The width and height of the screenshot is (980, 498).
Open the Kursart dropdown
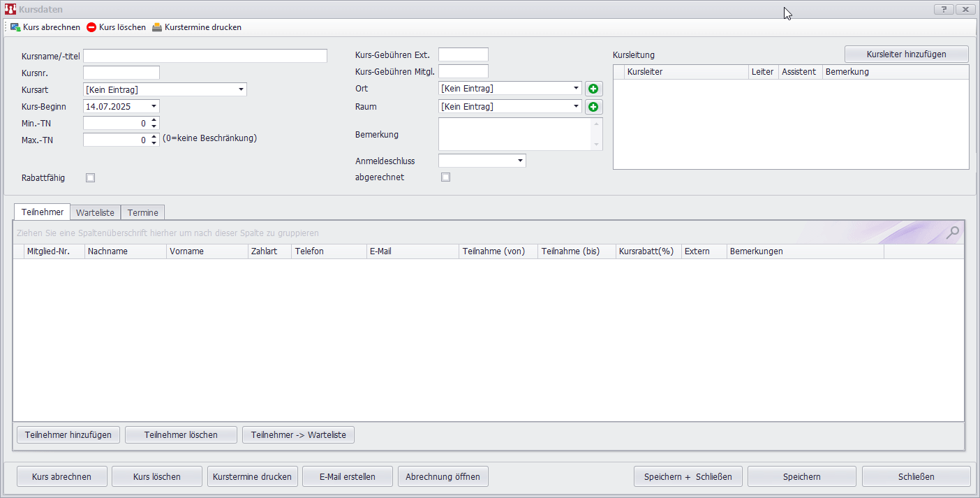(x=241, y=89)
